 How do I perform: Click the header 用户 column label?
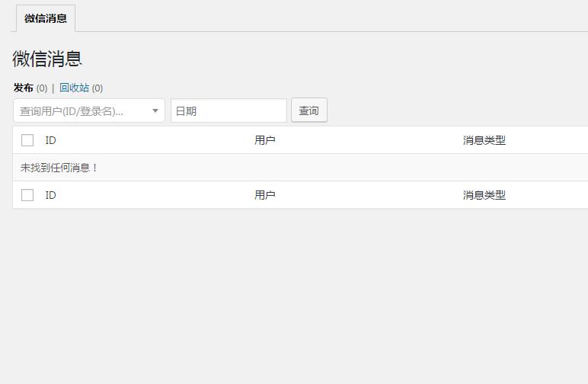265,140
